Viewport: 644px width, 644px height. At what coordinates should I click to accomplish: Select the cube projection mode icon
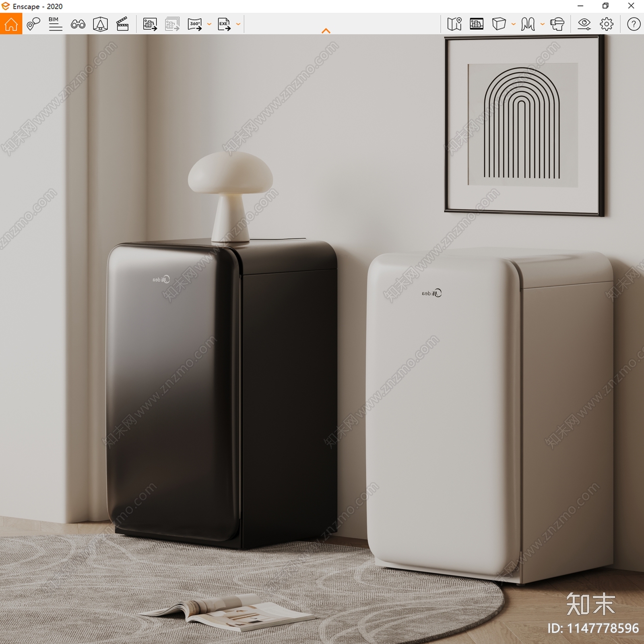coord(499,24)
